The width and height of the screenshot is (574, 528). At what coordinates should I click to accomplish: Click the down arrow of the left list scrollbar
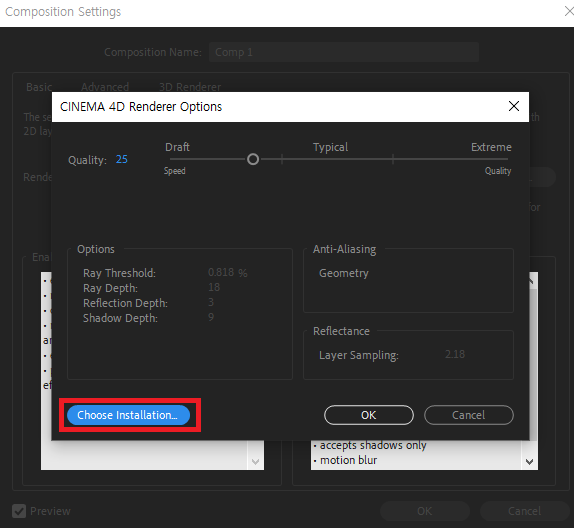tap(256, 462)
